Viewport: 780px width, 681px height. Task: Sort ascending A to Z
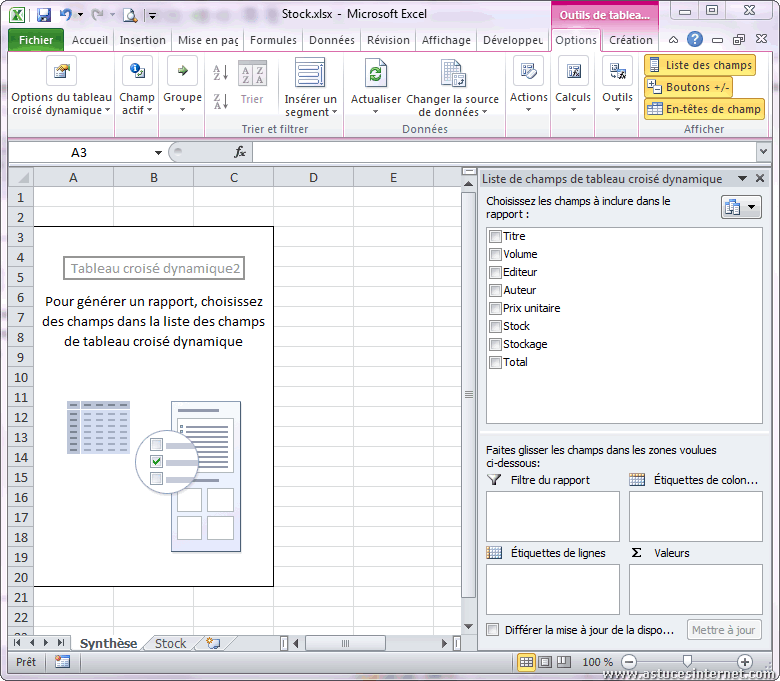[220, 73]
